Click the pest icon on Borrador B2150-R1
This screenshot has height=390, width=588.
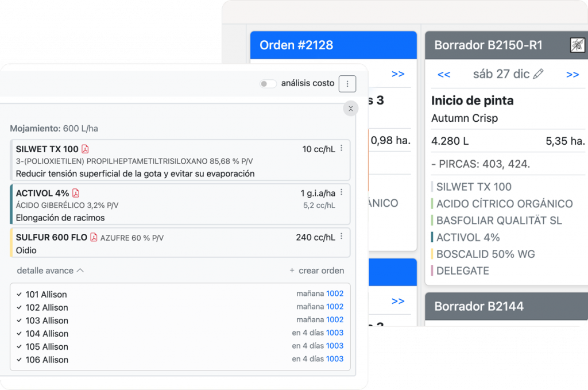click(x=577, y=45)
